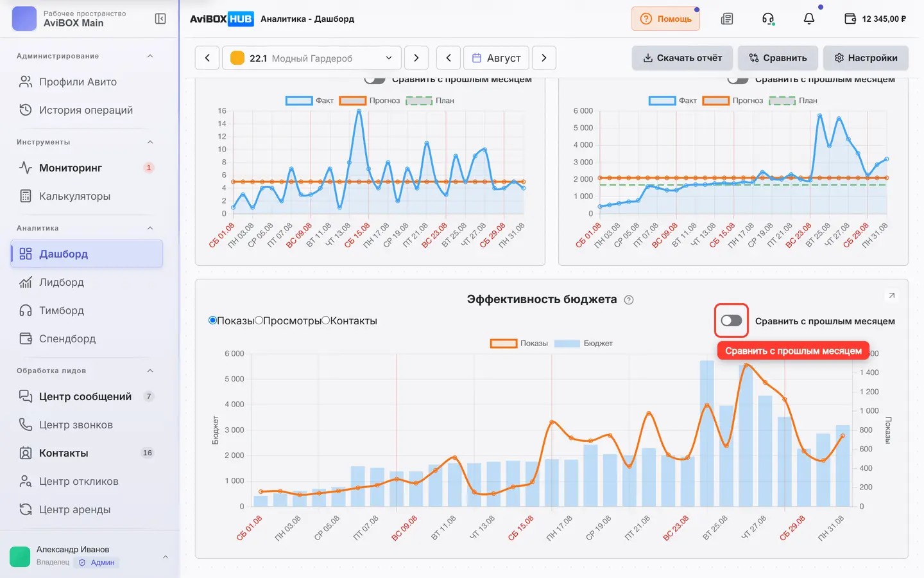Select the Контакты radio button

pyautogui.click(x=325, y=320)
